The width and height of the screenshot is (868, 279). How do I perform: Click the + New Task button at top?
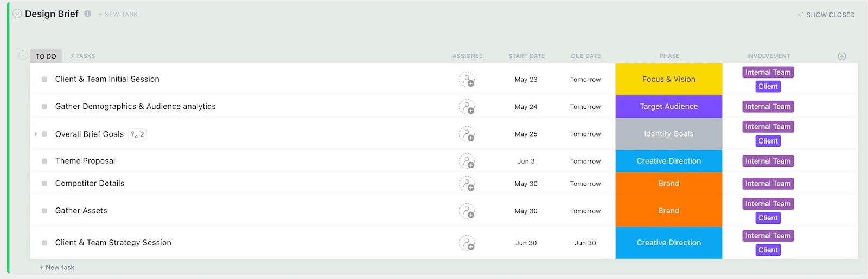(118, 15)
